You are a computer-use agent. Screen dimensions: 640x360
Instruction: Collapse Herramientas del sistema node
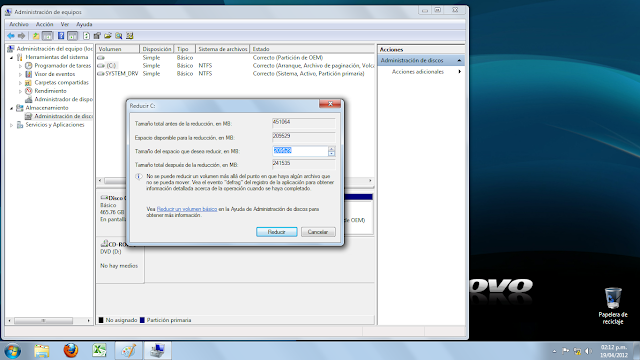pyautogui.click(x=11, y=58)
